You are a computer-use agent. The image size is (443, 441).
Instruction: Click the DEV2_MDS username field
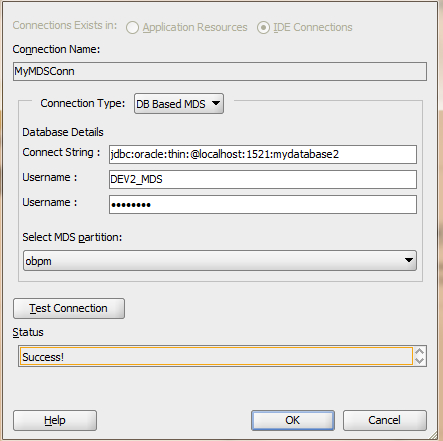(263, 179)
